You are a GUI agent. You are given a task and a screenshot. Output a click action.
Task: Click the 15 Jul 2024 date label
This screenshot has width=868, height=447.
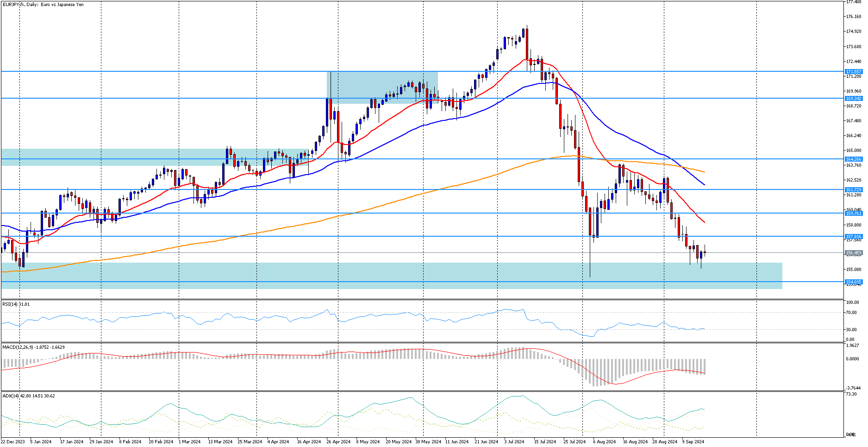pos(545,442)
